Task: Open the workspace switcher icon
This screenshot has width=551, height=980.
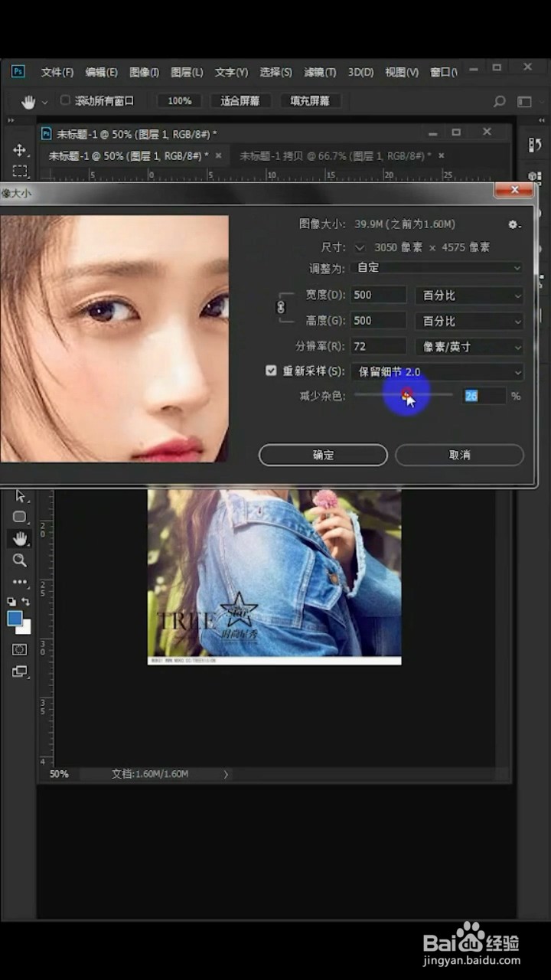Action: [x=524, y=101]
